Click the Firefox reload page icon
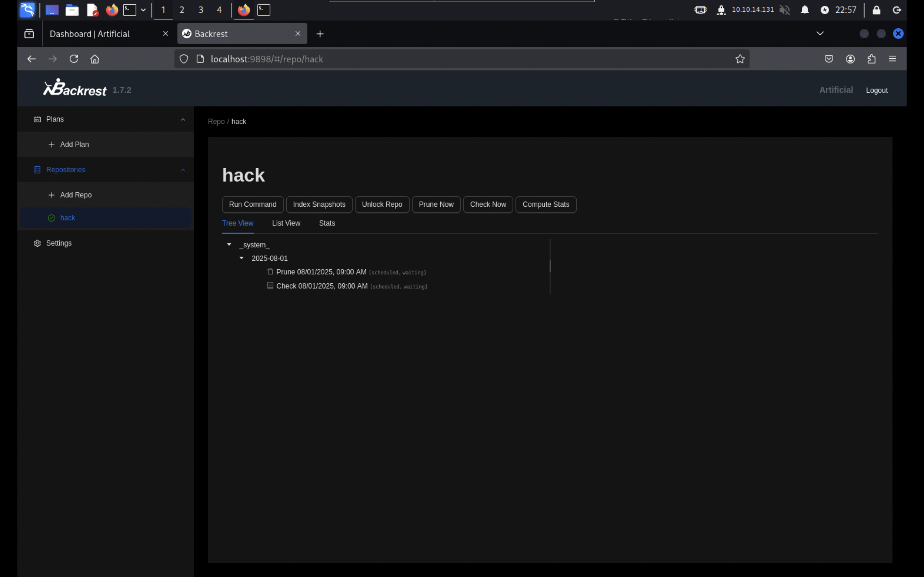Screen dimensions: 924x577 click(74, 59)
